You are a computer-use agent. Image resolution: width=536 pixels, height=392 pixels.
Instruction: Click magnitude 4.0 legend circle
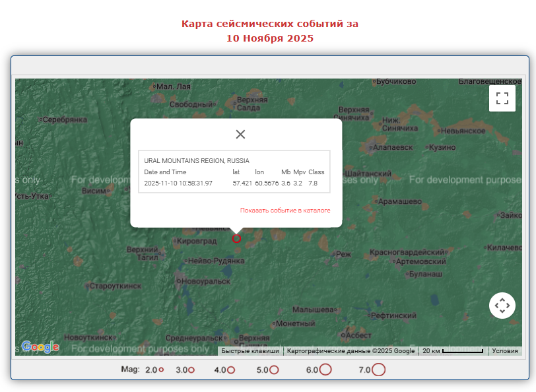coord(231,370)
